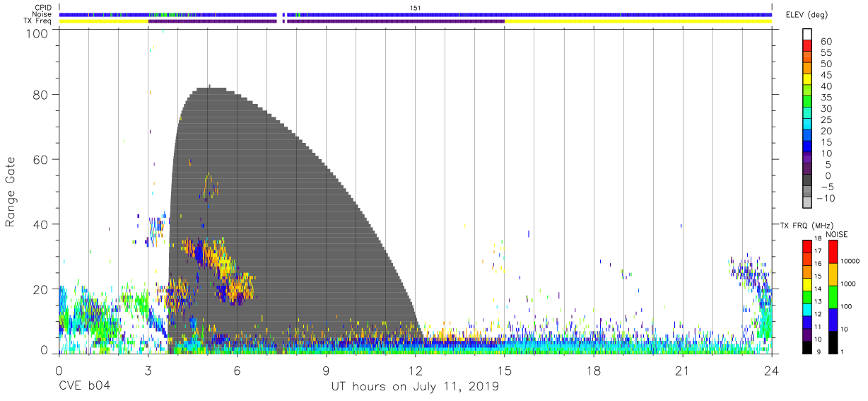The image size is (868, 401).
Task: Click the '30' label on the ELEV colorbar
Action: point(825,109)
